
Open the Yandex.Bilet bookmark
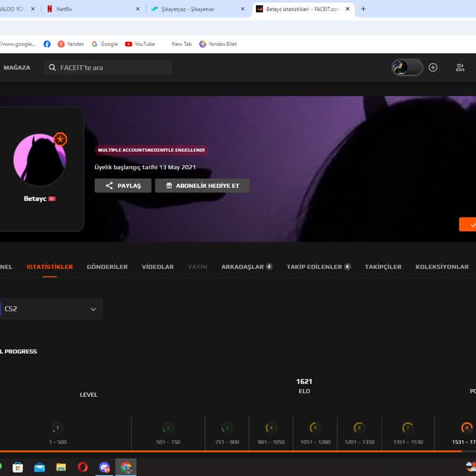[x=218, y=44]
